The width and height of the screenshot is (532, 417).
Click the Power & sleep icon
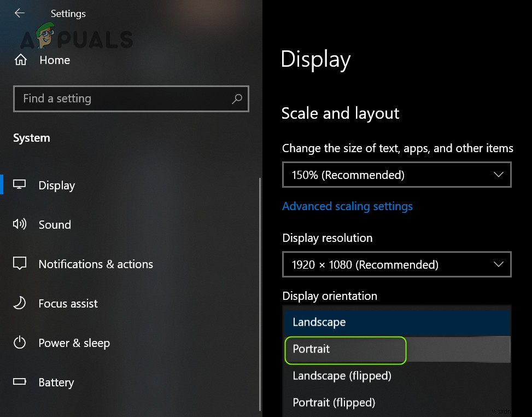(20, 343)
